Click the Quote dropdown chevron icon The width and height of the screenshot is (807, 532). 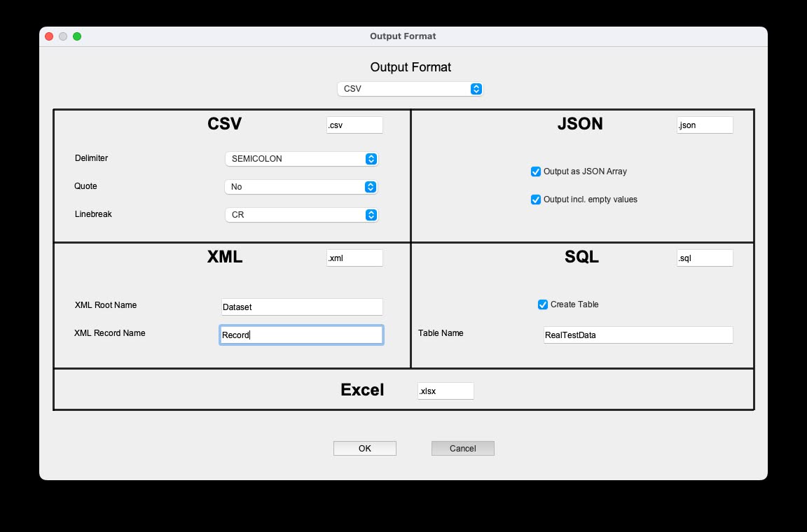click(371, 187)
